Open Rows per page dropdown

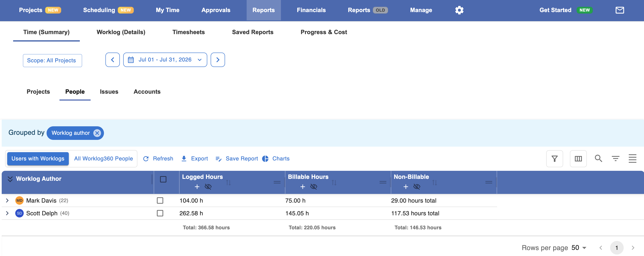pyautogui.click(x=579, y=248)
